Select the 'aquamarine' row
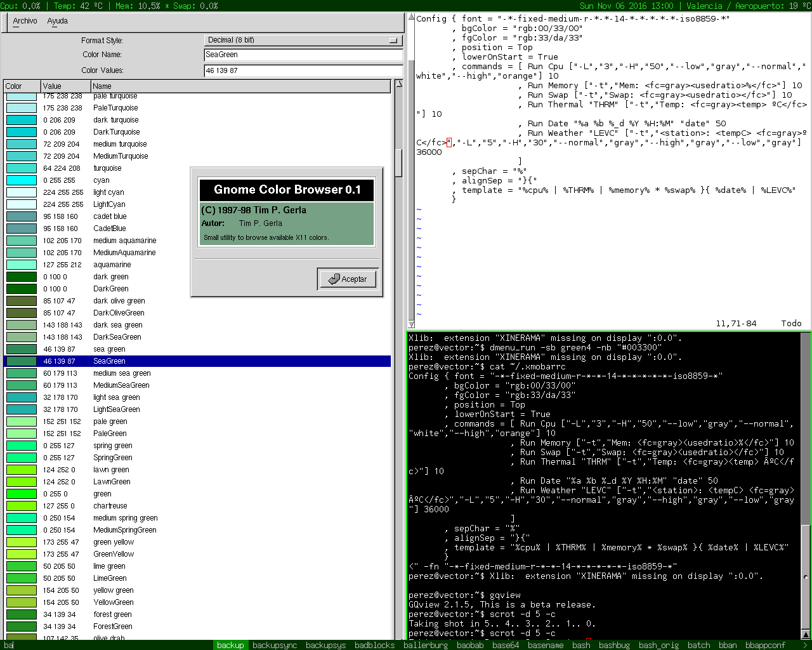Viewport: 812px width, 650px height. point(197,265)
